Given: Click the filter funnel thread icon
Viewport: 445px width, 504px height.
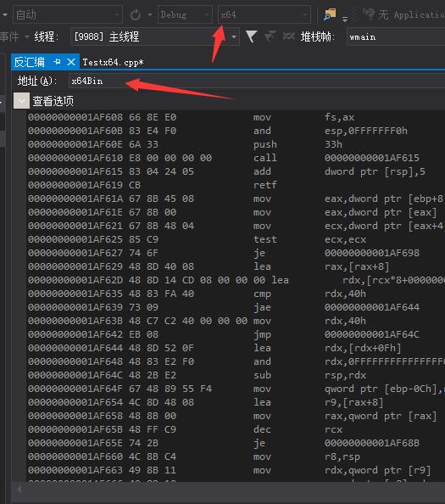Looking at the screenshot, I should [252, 36].
